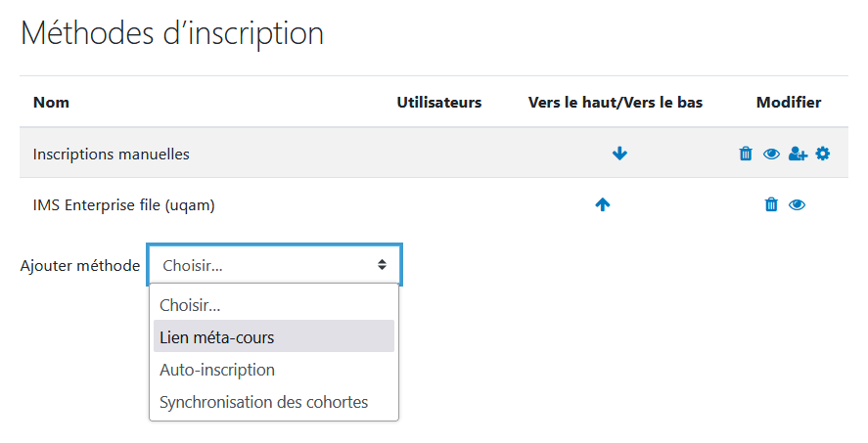Click the Inscriptions manuelles row name
868x443 pixels.
point(112,154)
